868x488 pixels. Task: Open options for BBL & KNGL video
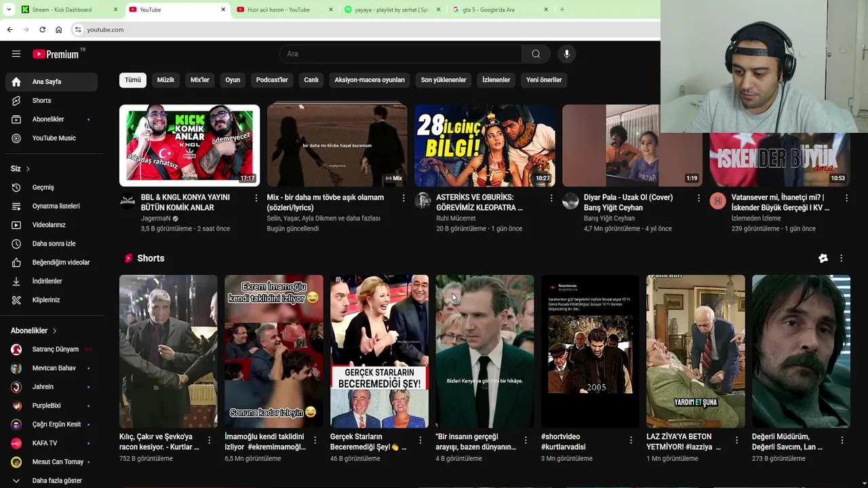tap(256, 198)
